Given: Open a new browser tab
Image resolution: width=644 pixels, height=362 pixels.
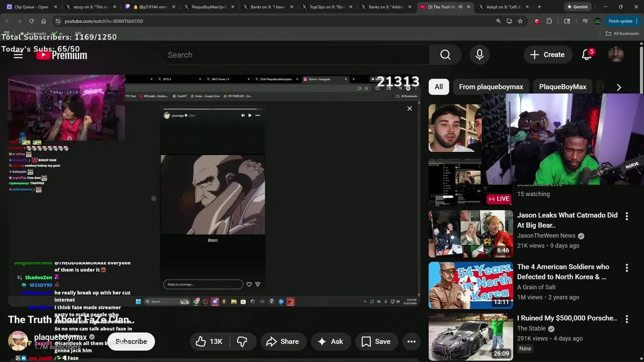Looking at the screenshot, I should [539, 7].
